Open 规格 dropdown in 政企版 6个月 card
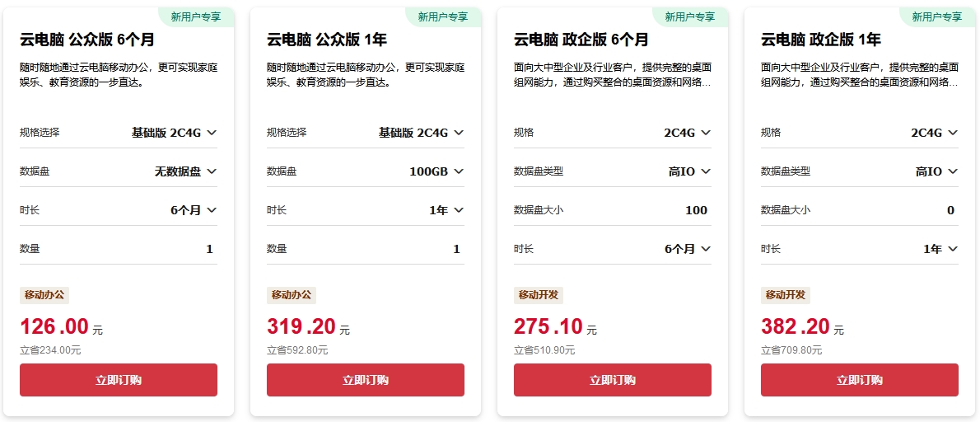The width and height of the screenshot is (980, 422). pos(687,133)
